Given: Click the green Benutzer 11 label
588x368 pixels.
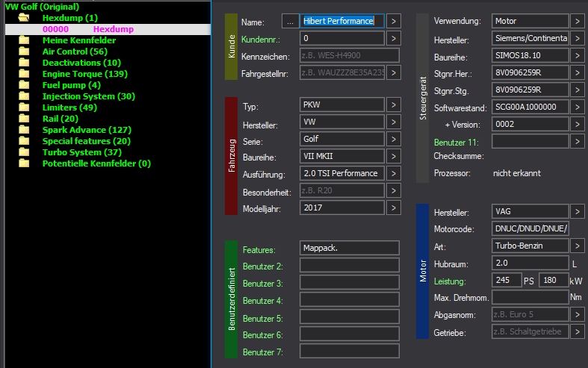Looking at the screenshot, I should [x=456, y=143].
